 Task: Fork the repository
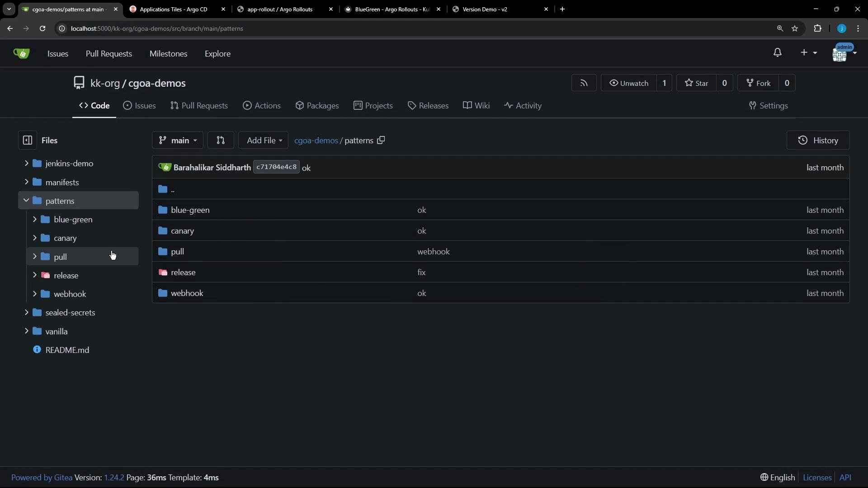[x=758, y=83]
